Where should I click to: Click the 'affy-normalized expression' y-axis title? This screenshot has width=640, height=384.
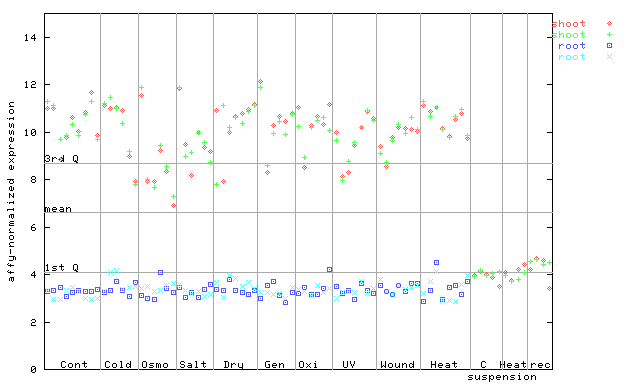11,192
